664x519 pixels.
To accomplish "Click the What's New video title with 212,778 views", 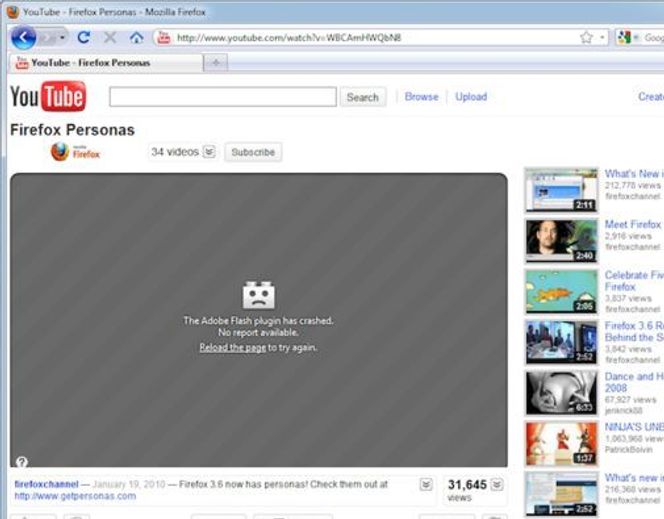I will click(634, 174).
